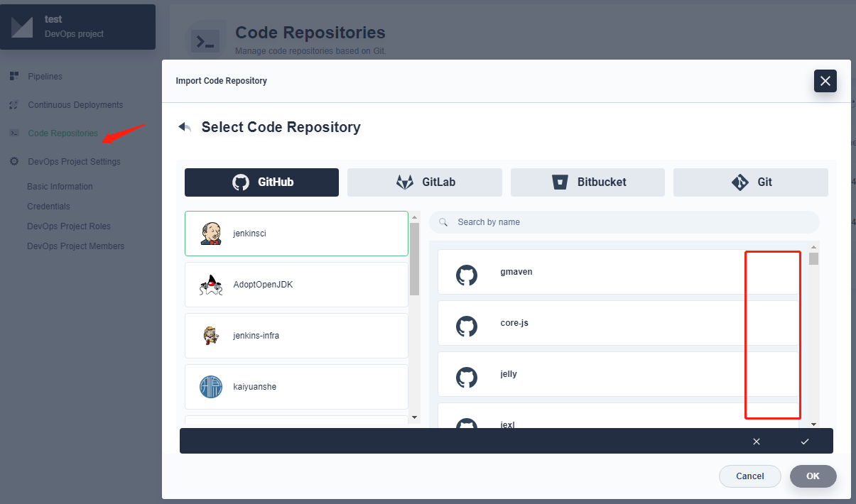The image size is (856, 504).
Task: Click the Bitbucket bucket icon in the tab
Action: (560, 182)
